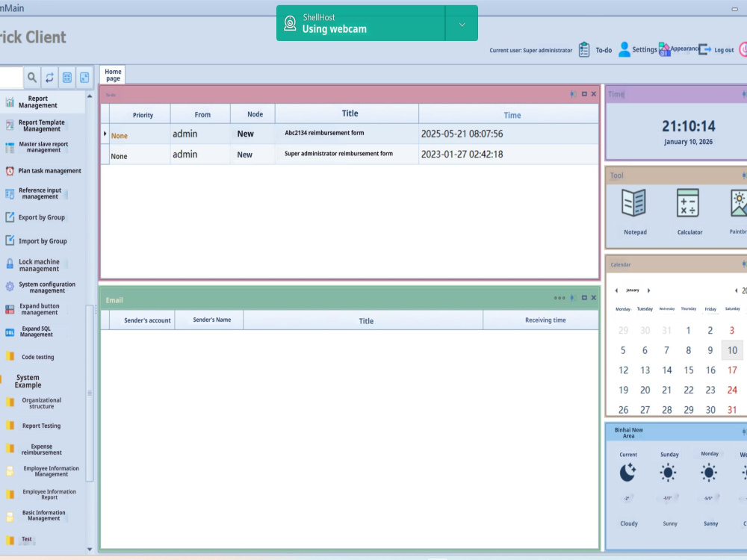Viewport: 747px width, 560px height.
Task: Click the search magnifier icon
Action: pyautogui.click(x=32, y=77)
